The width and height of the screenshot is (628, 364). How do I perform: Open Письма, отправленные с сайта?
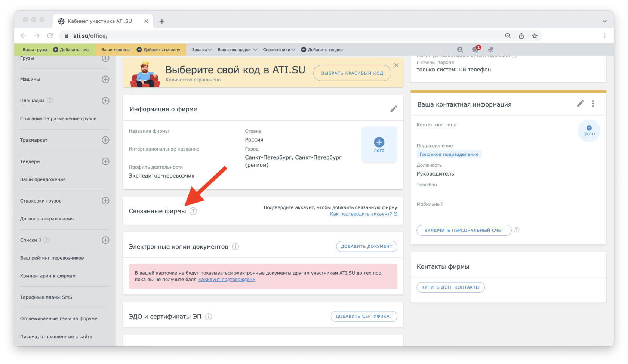coord(56,336)
